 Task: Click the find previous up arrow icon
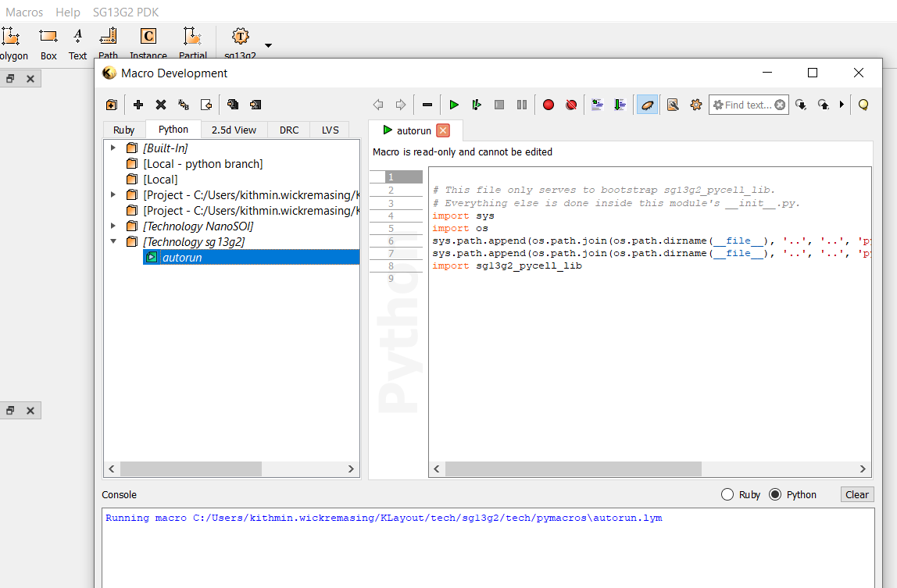[x=824, y=105]
